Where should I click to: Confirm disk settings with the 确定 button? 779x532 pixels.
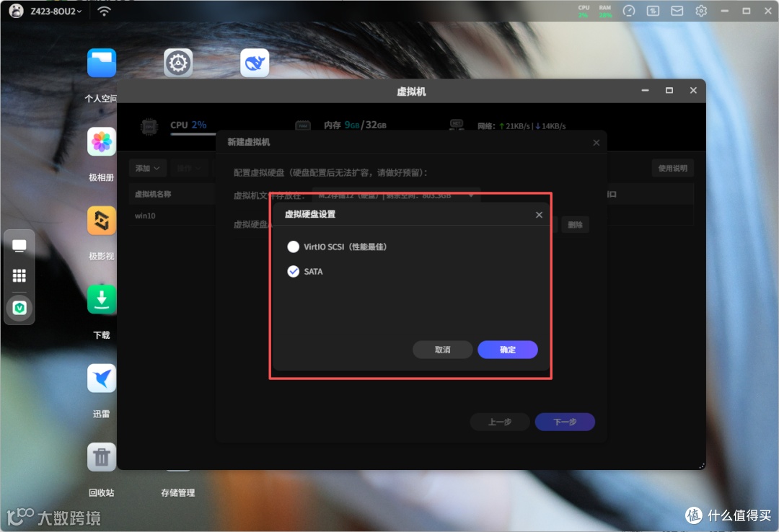(x=507, y=350)
